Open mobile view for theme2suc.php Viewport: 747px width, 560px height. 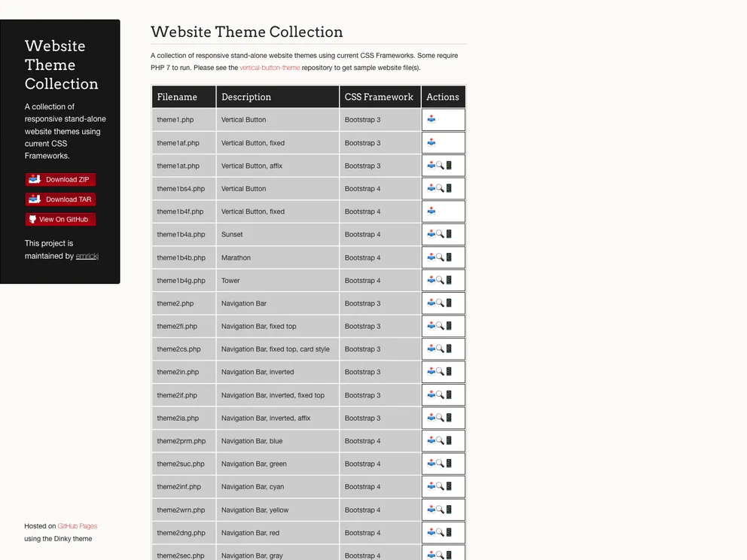(x=449, y=464)
